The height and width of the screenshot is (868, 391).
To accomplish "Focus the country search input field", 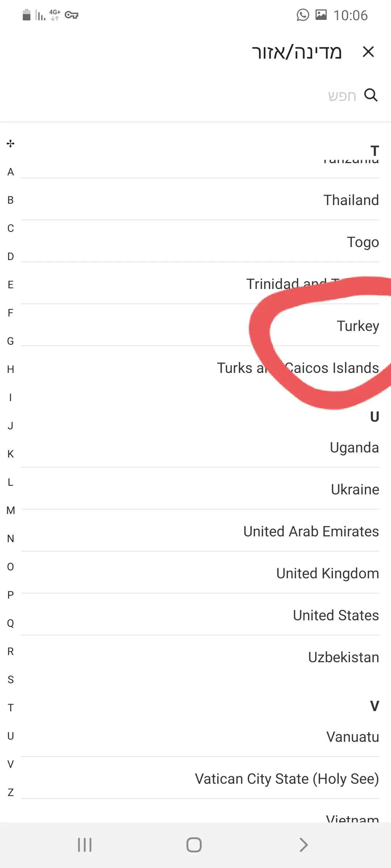I will [x=253, y=95].
